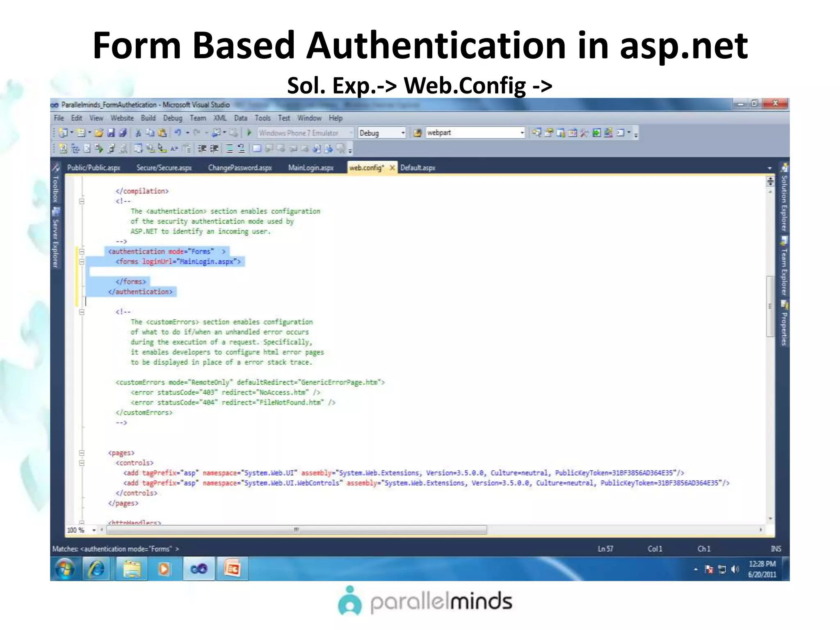Viewport: 840px width, 630px height.
Task: Switch to the MainLogin.aspx tab
Action: point(310,168)
